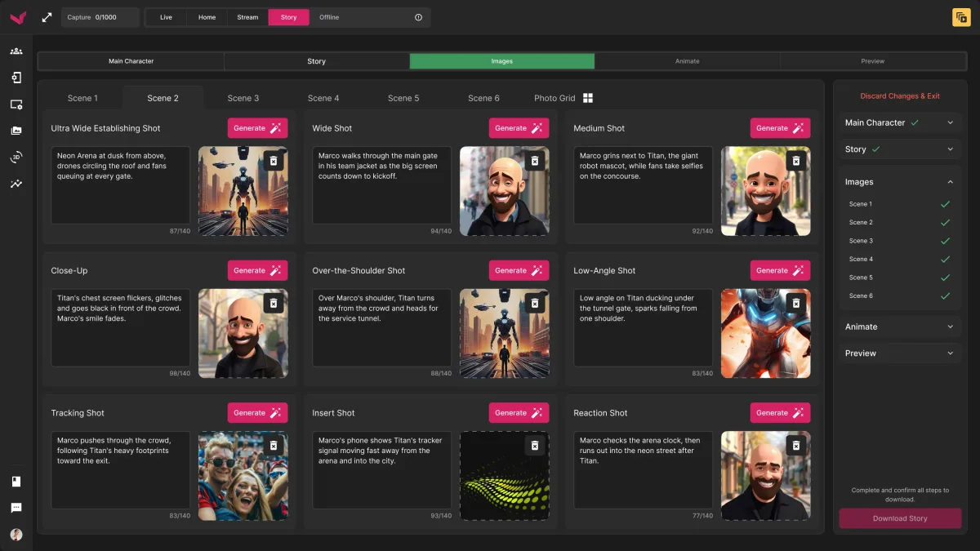Open the Story step in progress bar
The image size is (980, 551).
[317, 61]
